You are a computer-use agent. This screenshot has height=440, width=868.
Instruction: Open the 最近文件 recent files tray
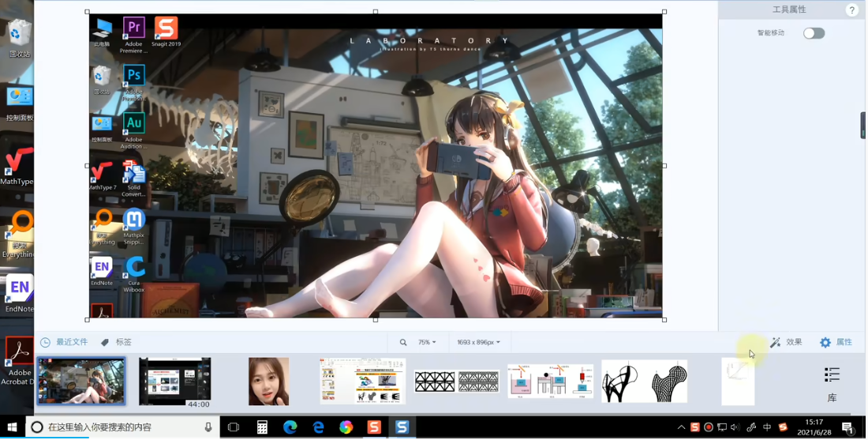[x=64, y=343]
